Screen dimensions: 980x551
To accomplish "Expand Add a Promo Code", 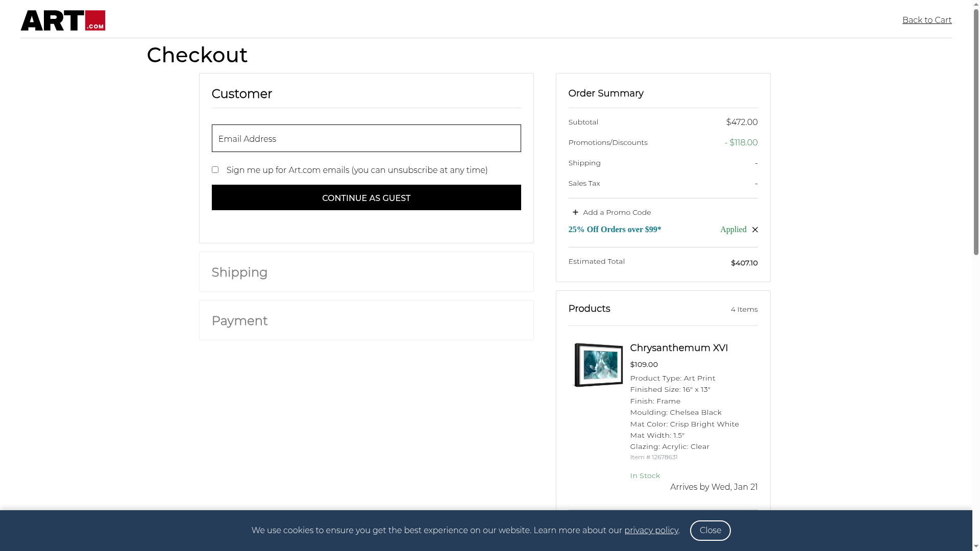I will point(617,212).
